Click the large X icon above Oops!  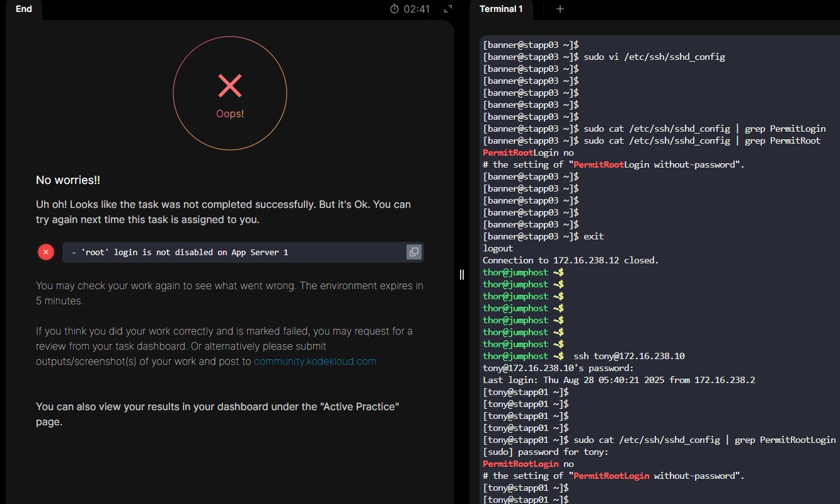[230, 86]
